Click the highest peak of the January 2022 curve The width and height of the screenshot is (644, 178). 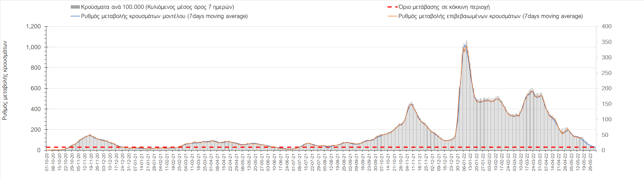click(465, 45)
